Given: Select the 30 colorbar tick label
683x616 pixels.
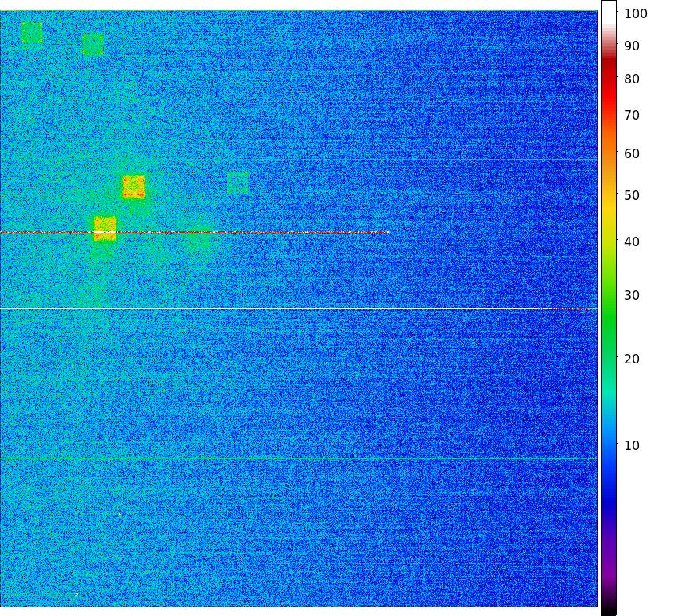Looking at the screenshot, I should click(x=632, y=295).
